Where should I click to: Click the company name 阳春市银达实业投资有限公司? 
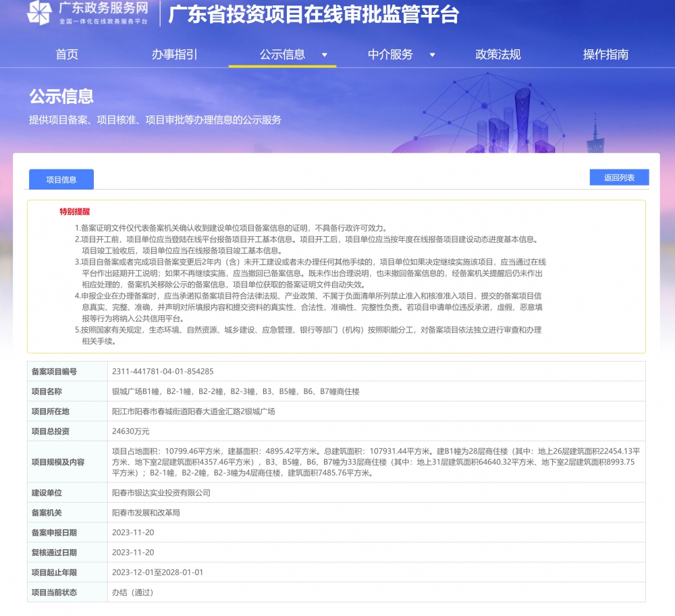161,493
